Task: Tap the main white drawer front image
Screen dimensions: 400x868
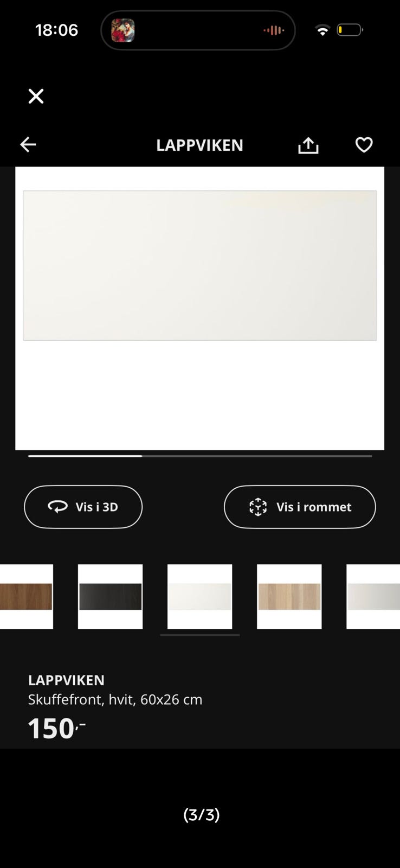Action: (x=199, y=265)
